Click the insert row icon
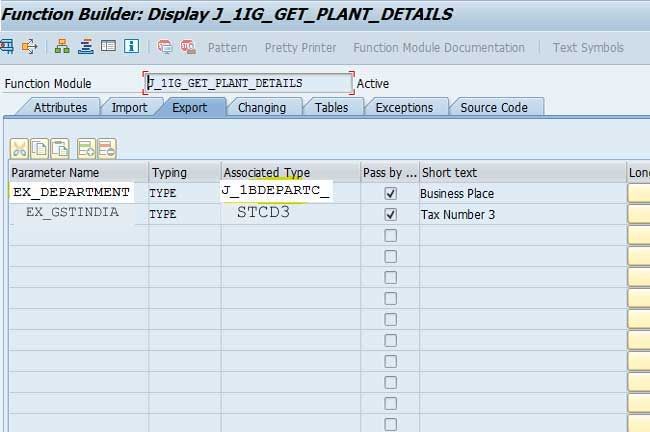This screenshot has height=432, width=650. [86, 148]
